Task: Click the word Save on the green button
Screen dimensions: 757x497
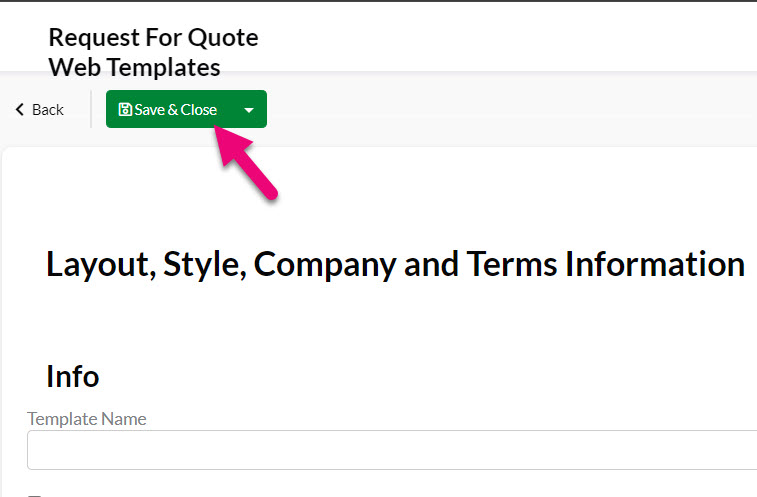Action: 150,110
